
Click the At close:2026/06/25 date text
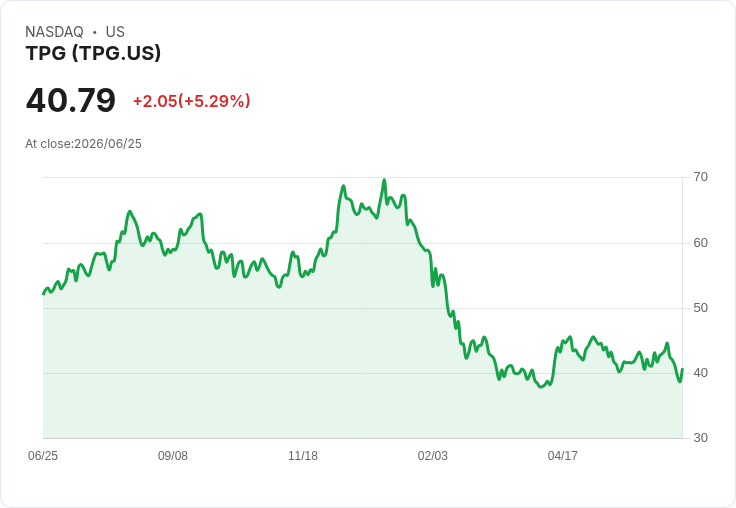83,144
